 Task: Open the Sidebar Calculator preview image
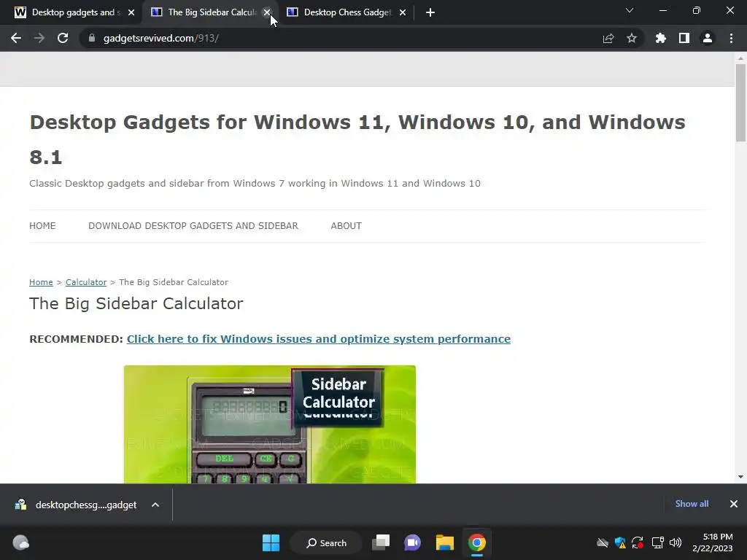click(x=270, y=424)
